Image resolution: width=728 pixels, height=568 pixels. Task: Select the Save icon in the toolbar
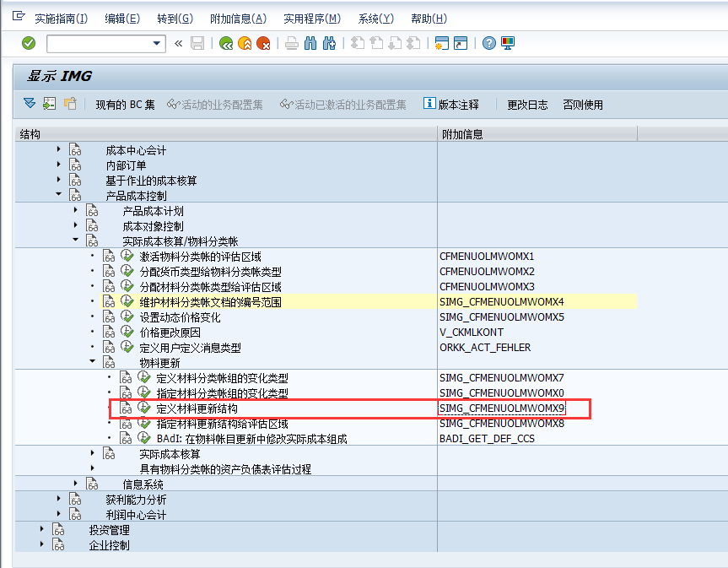tap(196, 43)
